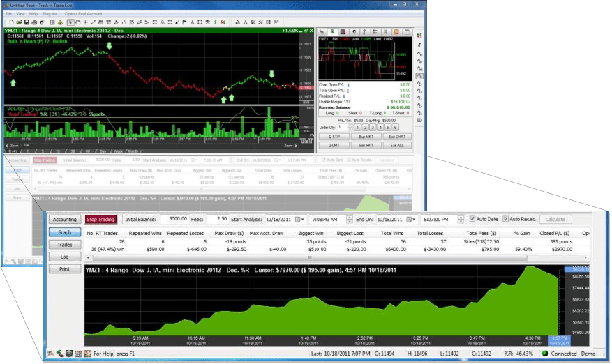Click the start time spinner beside 7:08:43 AM

pos(350,219)
